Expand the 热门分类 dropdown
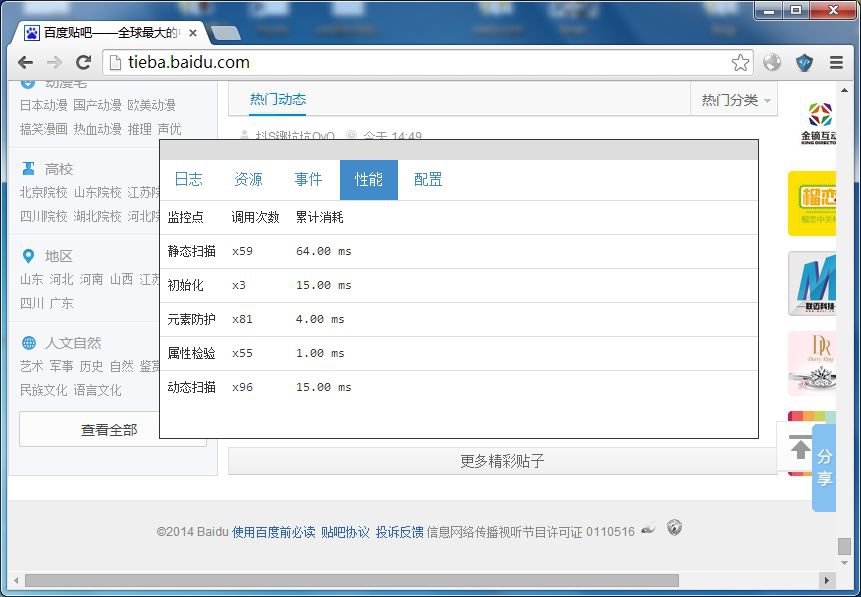Viewport: 861px width, 597px height. pyautogui.click(x=737, y=100)
